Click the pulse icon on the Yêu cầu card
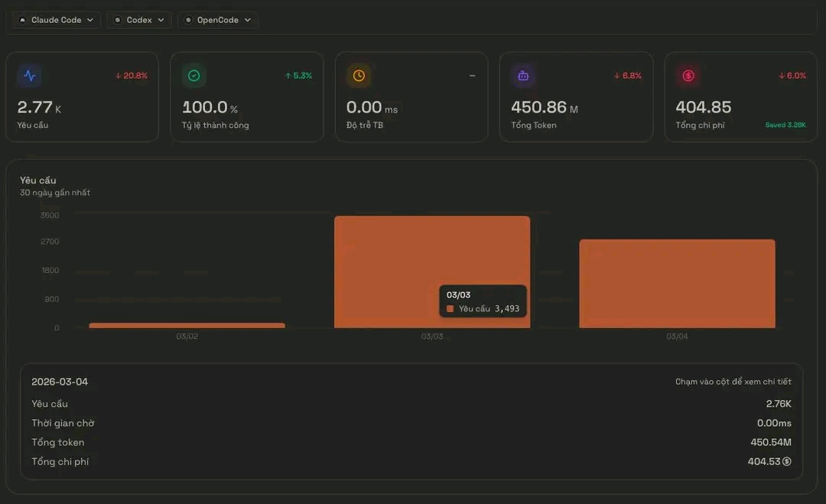 coord(31,76)
